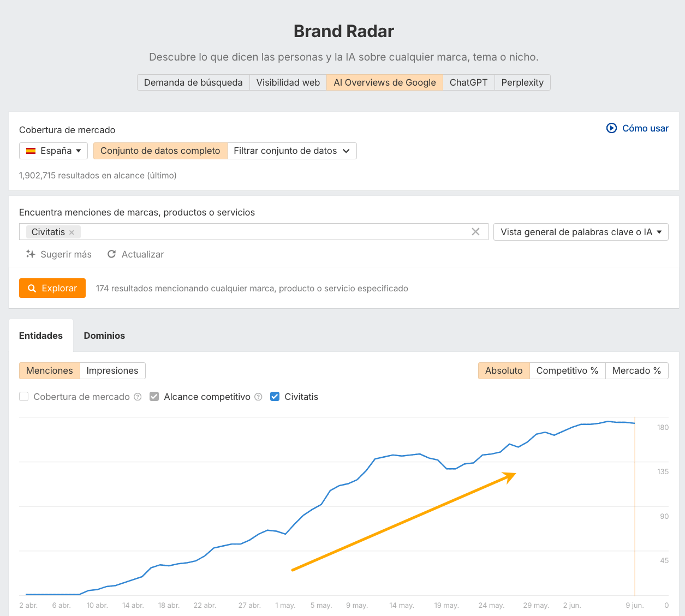Click the Spain flag icon
685x616 pixels.
[31, 151]
